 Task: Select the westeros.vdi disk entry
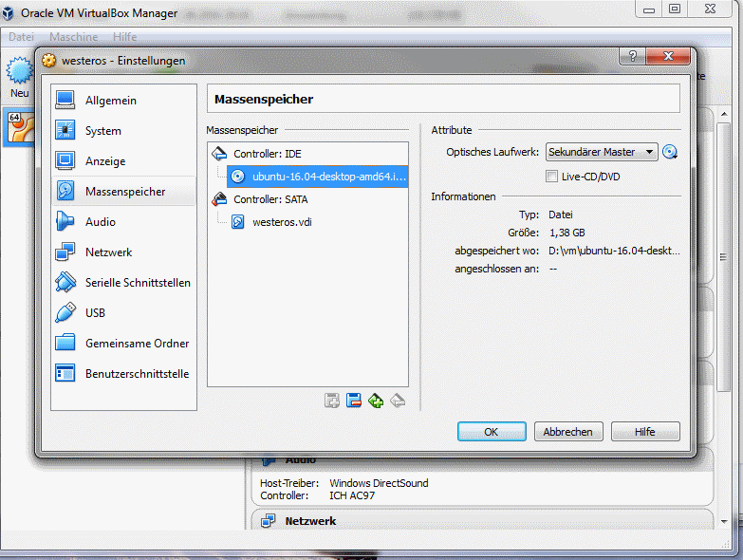[x=282, y=222]
